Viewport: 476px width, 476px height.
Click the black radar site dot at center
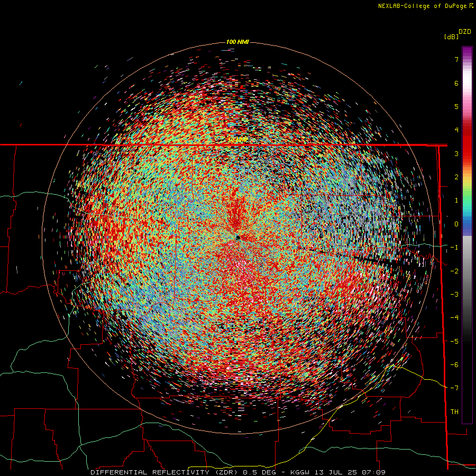coord(238,237)
